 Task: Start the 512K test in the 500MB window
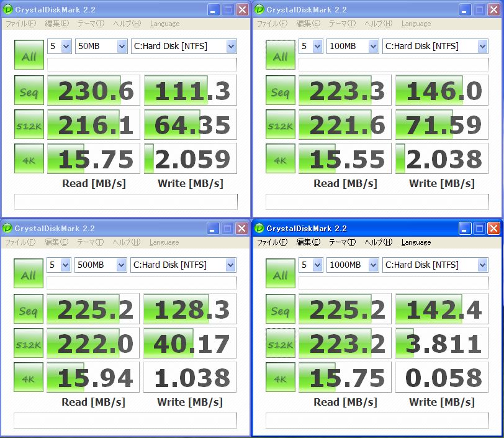(x=29, y=343)
